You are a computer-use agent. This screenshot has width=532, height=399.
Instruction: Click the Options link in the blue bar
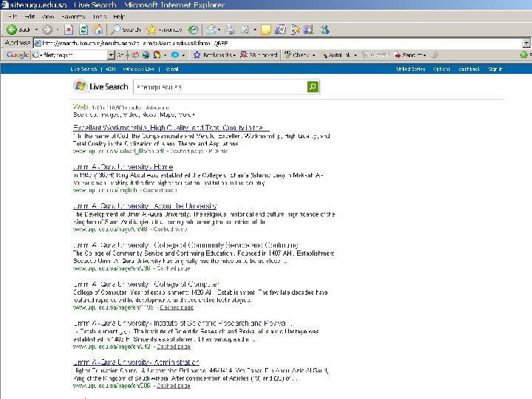442,69
